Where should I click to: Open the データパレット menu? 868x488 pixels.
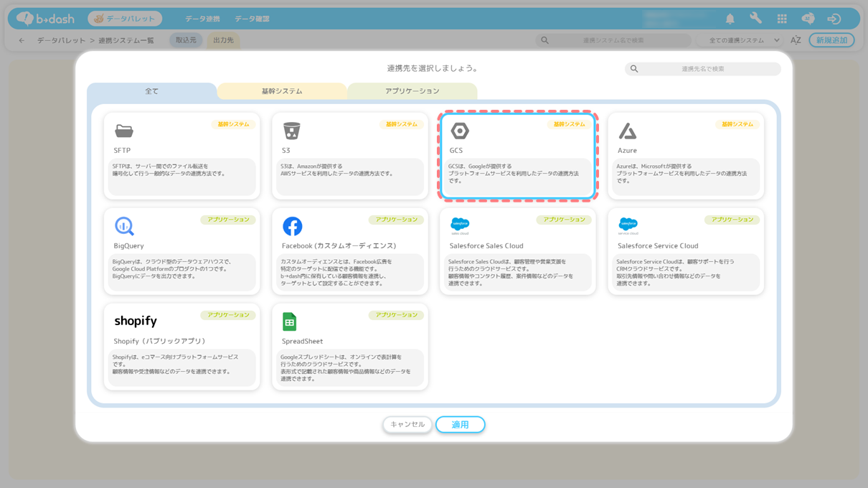pyautogui.click(x=125, y=19)
